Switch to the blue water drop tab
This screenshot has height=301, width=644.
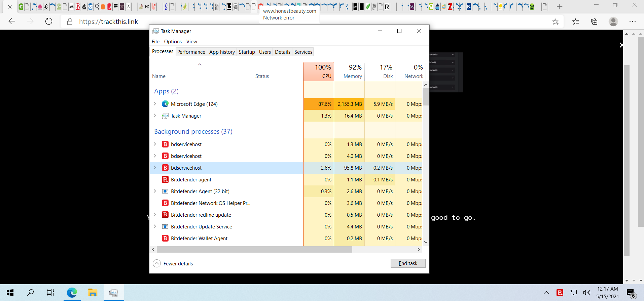[x=437, y=7]
